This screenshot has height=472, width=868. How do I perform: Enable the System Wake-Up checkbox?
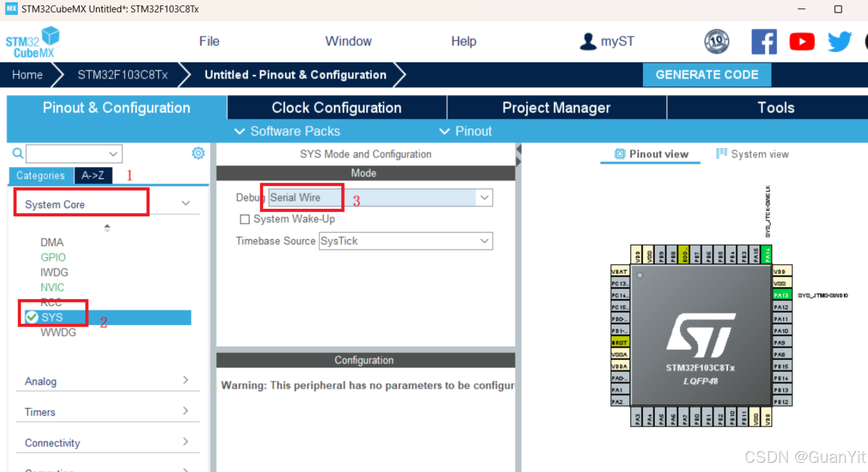(245, 219)
